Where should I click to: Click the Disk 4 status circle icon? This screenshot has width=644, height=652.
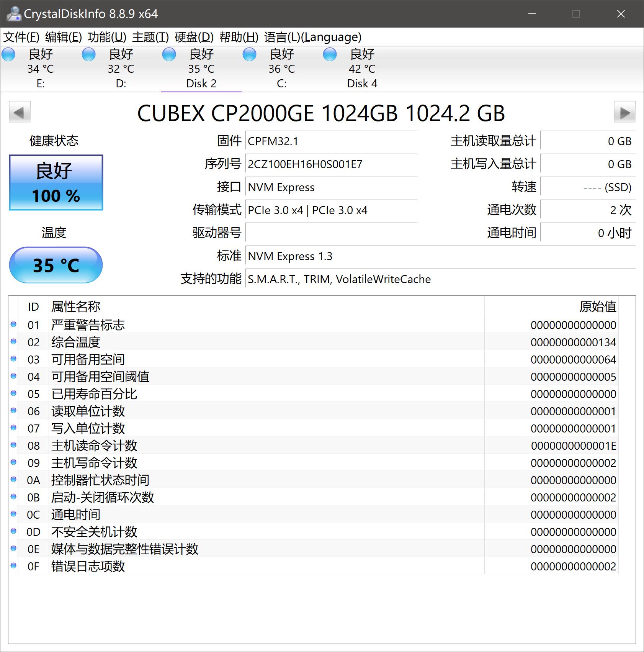[329, 55]
